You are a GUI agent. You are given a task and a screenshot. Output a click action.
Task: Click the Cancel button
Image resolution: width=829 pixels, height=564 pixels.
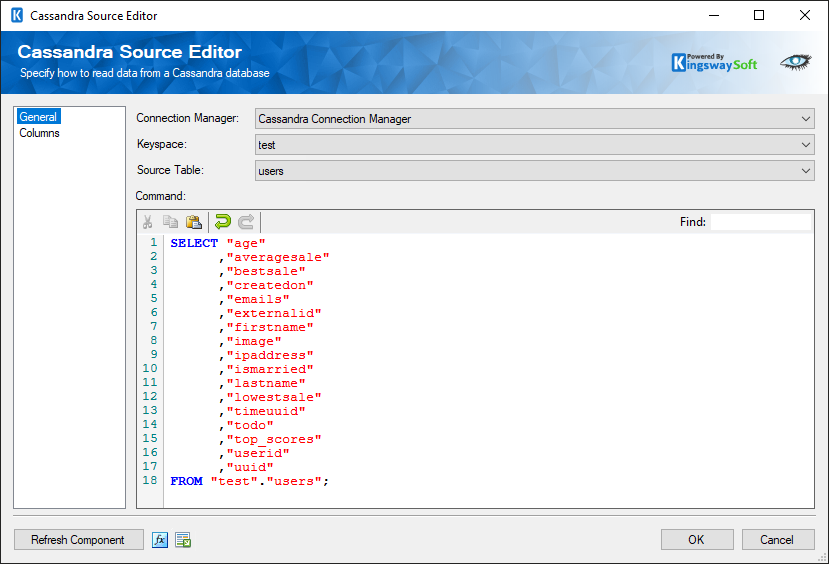(778, 540)
